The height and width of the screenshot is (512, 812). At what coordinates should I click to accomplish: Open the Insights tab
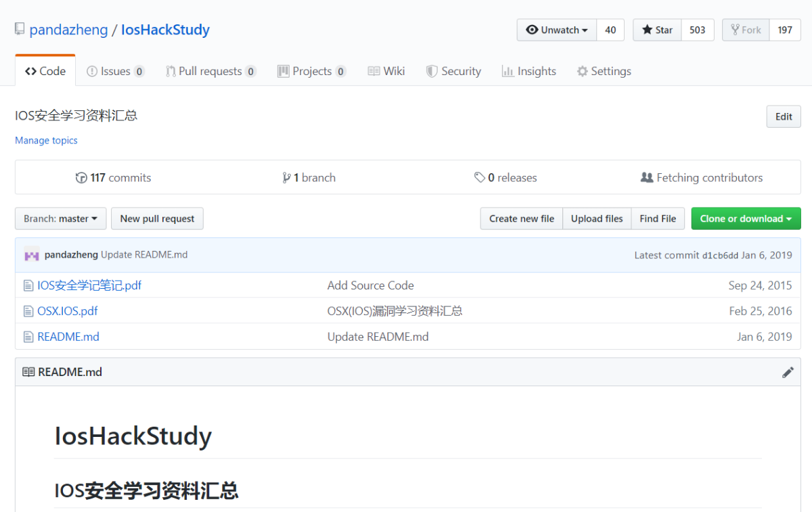pos(529,71)
